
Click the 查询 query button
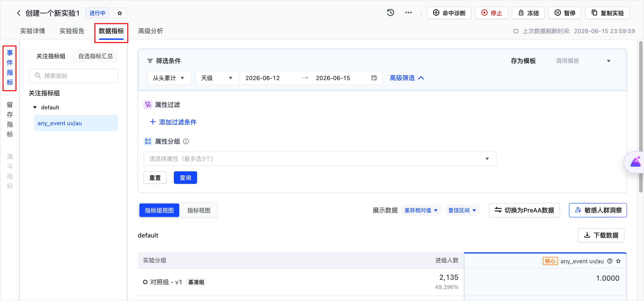(185, 178)
